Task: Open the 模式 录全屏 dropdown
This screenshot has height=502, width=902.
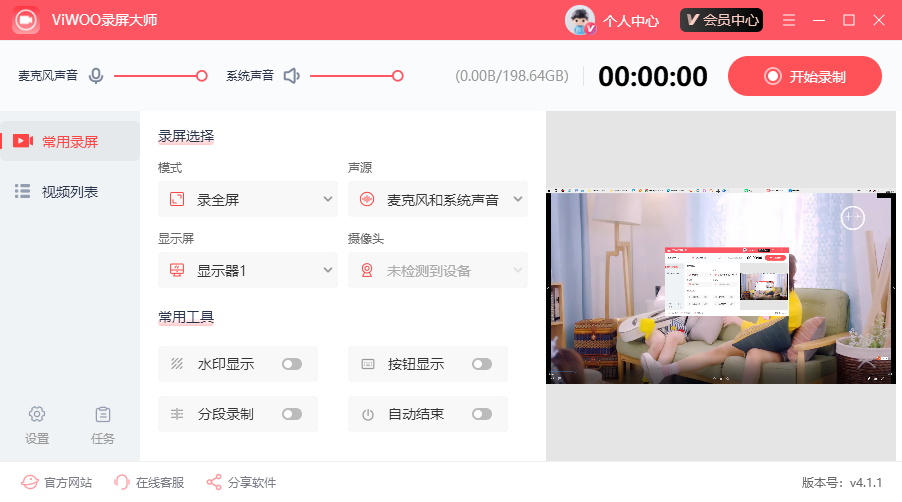Action: [248, 199]
